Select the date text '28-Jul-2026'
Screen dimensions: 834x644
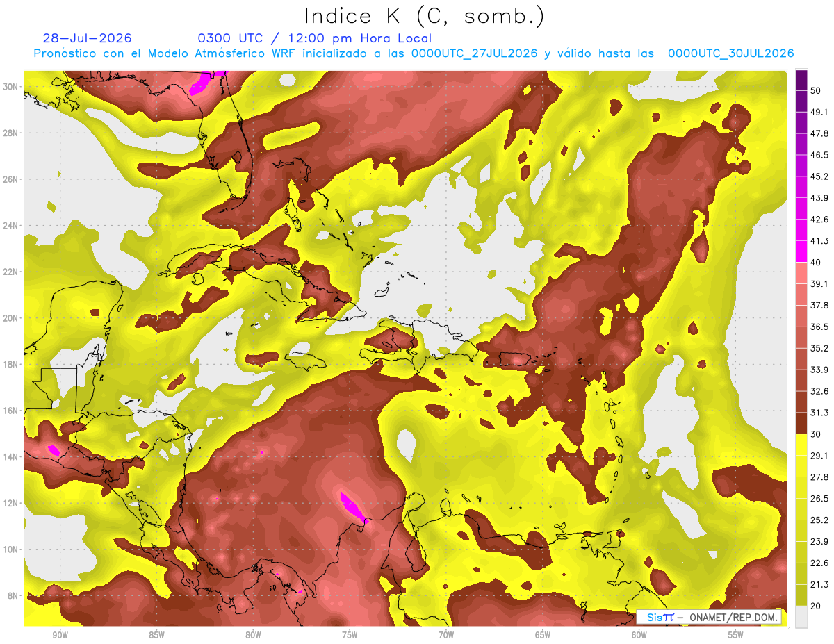[88, 38]
